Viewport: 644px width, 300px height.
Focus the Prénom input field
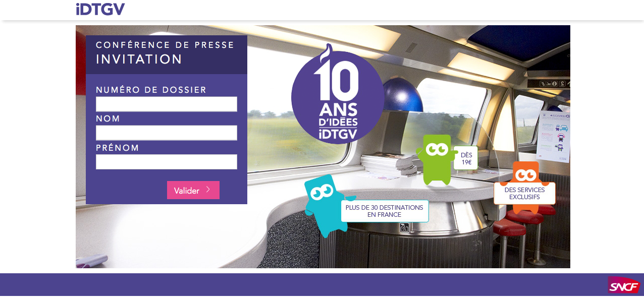[x=167, y=162]
